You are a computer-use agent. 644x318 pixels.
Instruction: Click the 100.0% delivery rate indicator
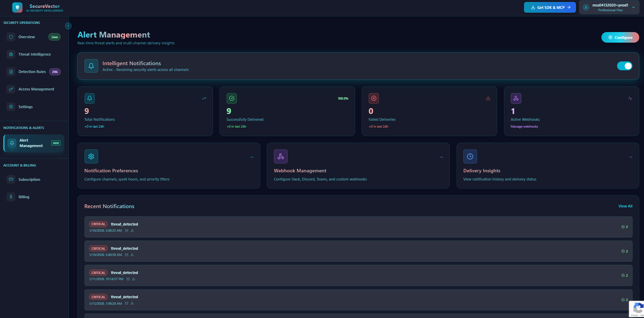pyautogui.click(x=343, y=98)
